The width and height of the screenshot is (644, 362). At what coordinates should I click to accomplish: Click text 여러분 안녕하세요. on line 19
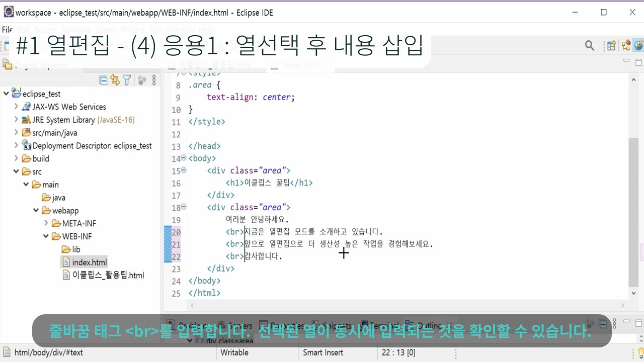(x=258, y=220)
